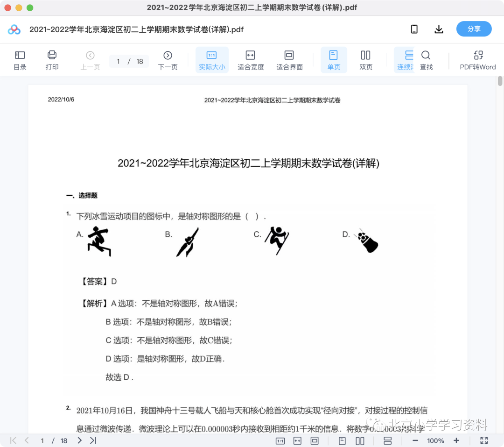
Task: Click the Baidu Netdisk logo icon
Action: pyautogui.click(x=14, y=29)
